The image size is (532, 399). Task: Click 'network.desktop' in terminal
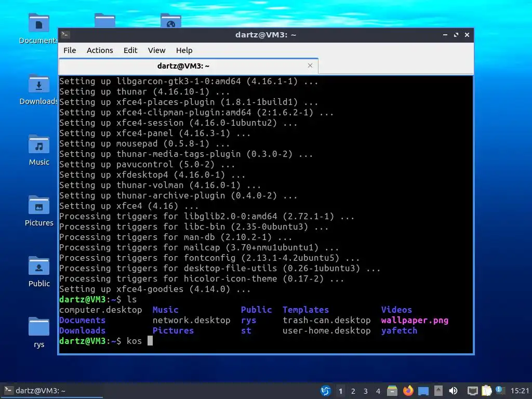(191, 320)
